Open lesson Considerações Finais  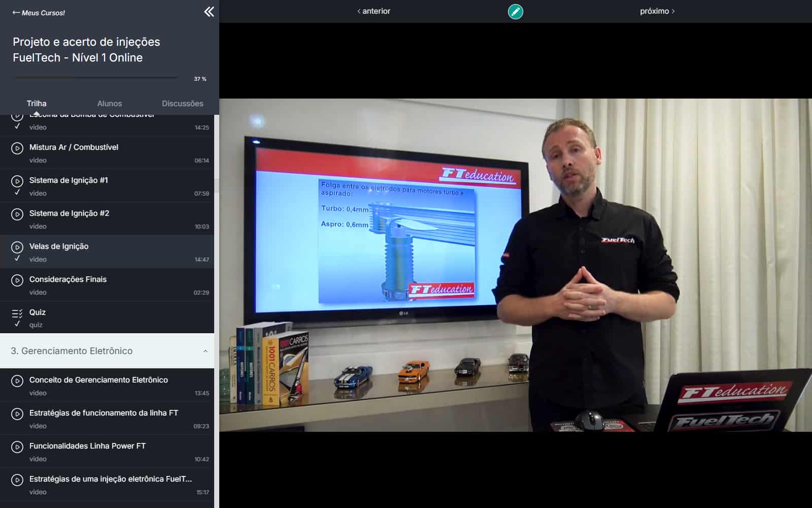[x=68, y=279]
